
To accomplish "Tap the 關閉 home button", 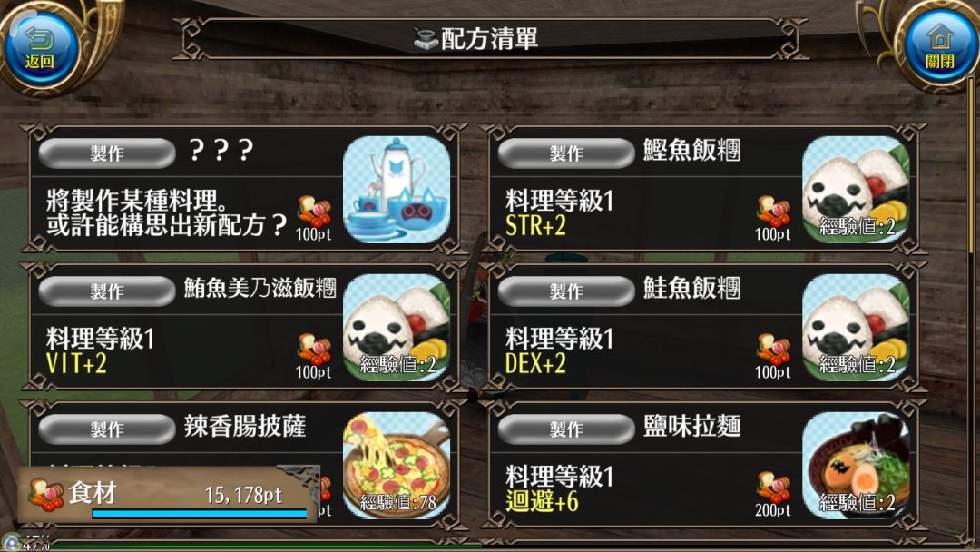I will pos(940,47).
